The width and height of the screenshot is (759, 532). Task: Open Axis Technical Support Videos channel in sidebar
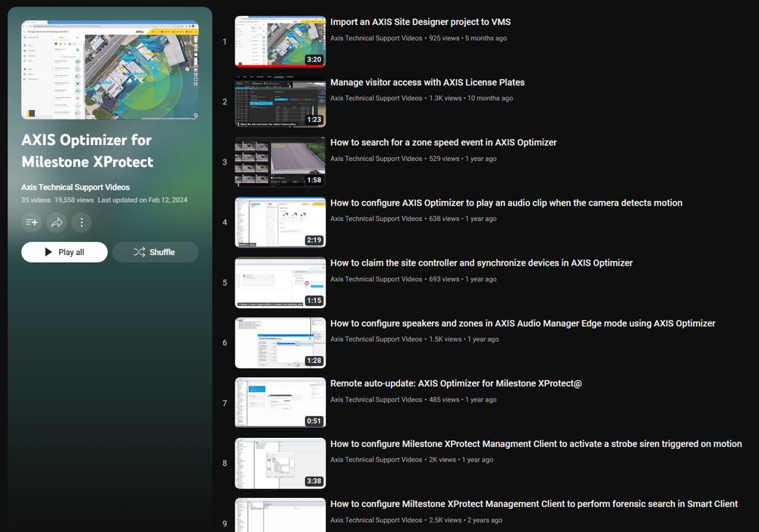point(75,187)
